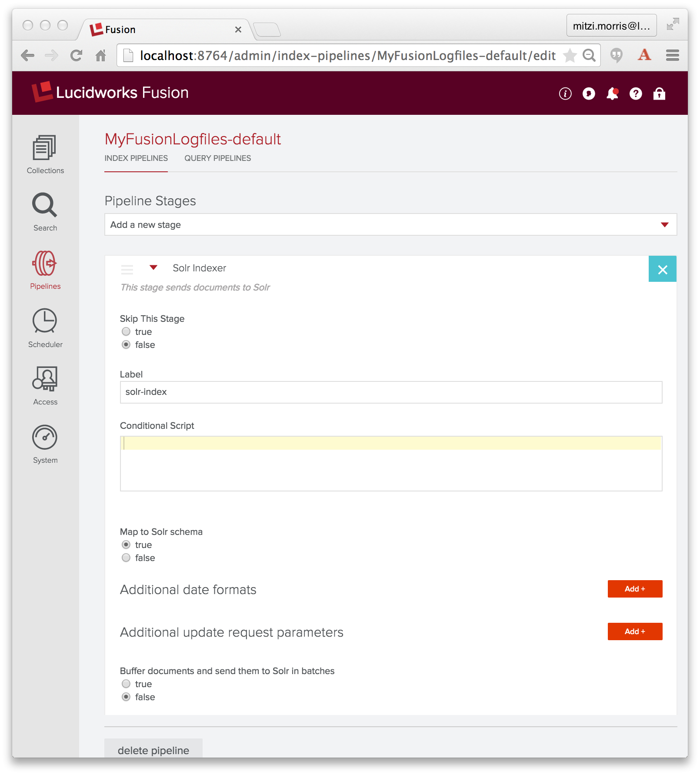Viewport: 700px width, 775px height.
Task: Switch to INDEX PIPELINES tab
Action: click(x=136, y=158)
